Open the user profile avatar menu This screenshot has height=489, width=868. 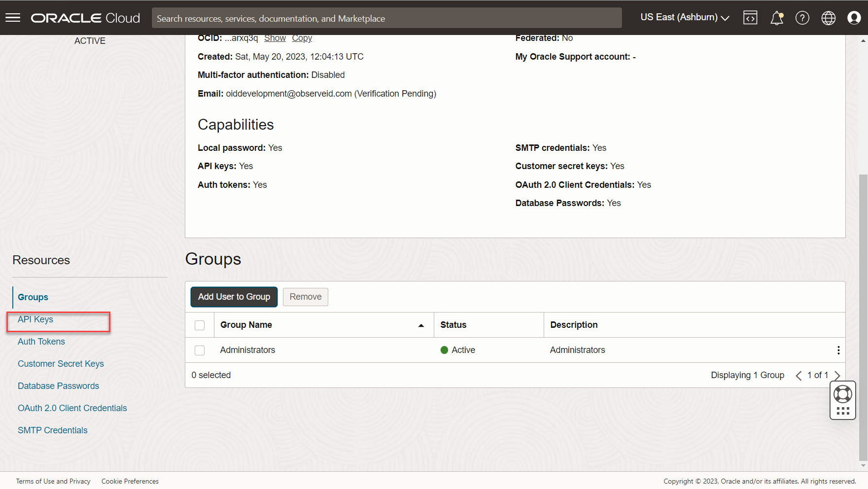click(x=854, y=18)
